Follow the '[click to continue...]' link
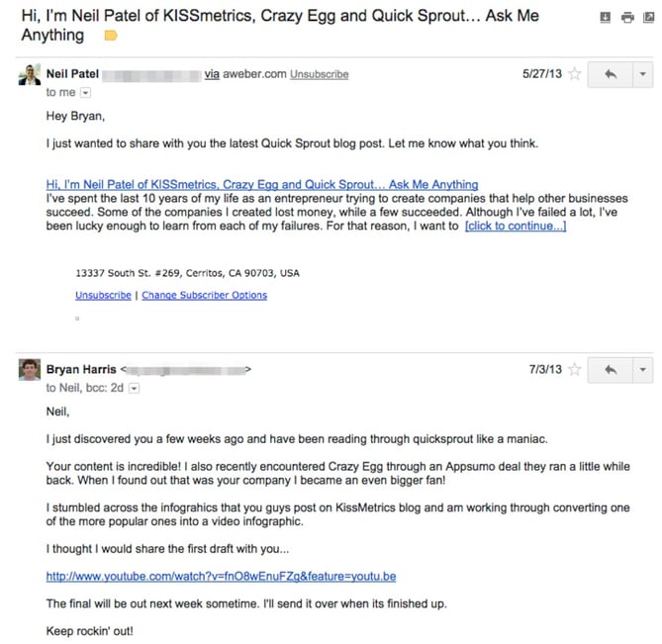This screenshot has width=662, height=644. [x=515, y=226]
